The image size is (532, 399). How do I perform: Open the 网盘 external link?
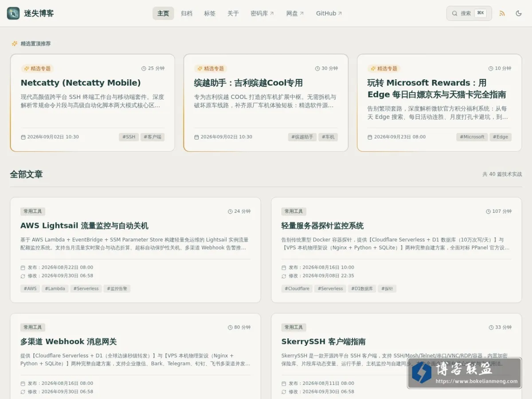pyautogui.click(x=295, y=13)
